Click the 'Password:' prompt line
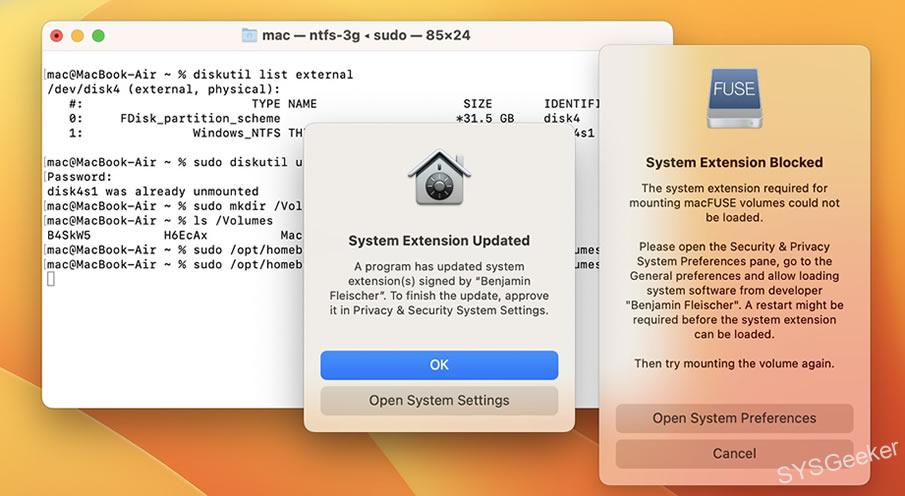 pos(80,177)
